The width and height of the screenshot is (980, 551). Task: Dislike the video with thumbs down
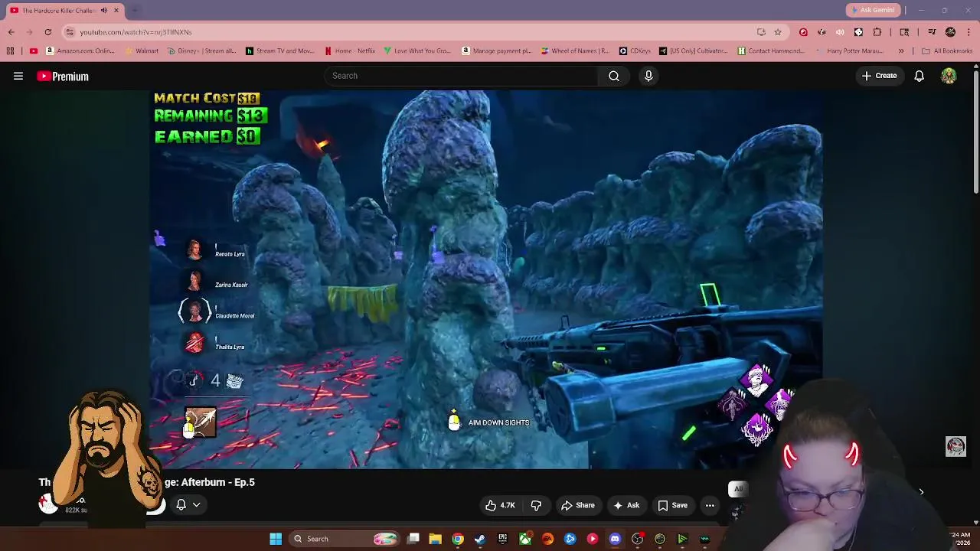click(536, 505)
